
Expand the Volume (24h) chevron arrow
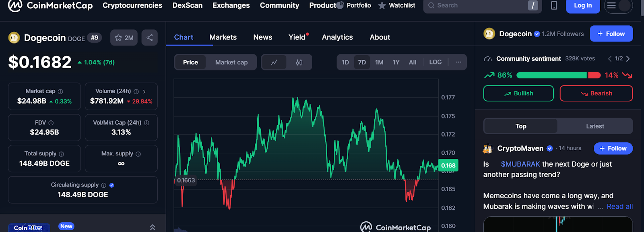click(x=144, y=91)
